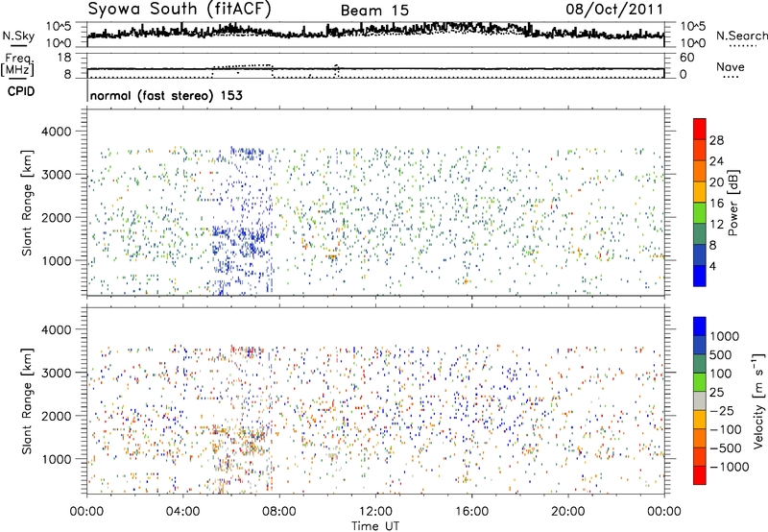Click the 08:00 time tick label
768x532 pixels.
(279, 512)
